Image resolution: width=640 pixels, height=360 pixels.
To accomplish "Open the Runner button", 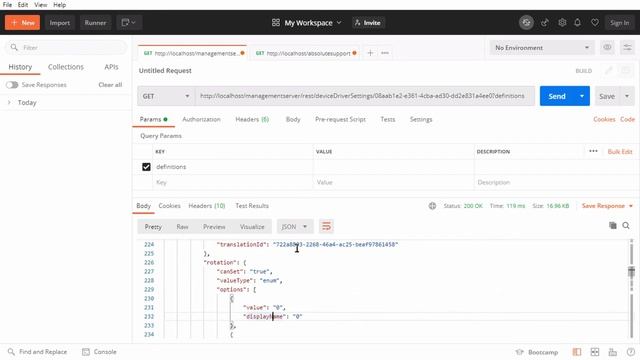I will [95, 22].
